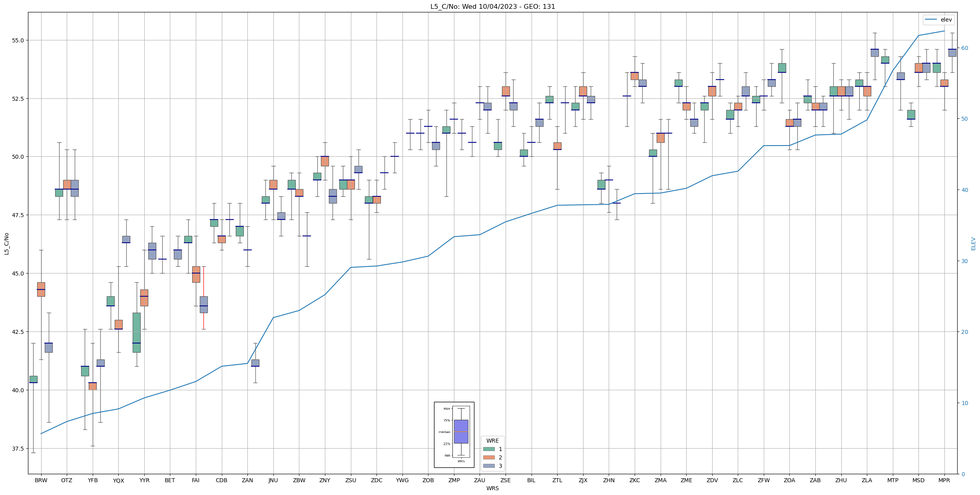Click the 'MSD' x-axis station label

(918, 480)
